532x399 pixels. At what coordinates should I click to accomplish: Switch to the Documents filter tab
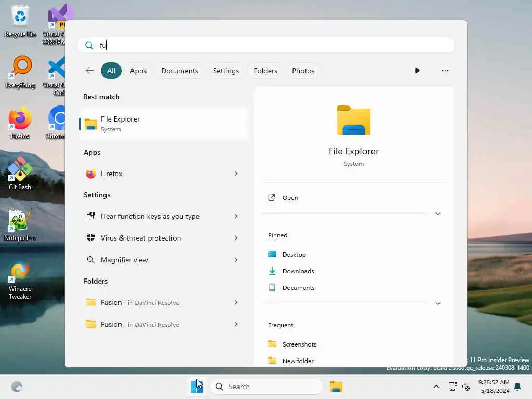[x=179, y=71]
